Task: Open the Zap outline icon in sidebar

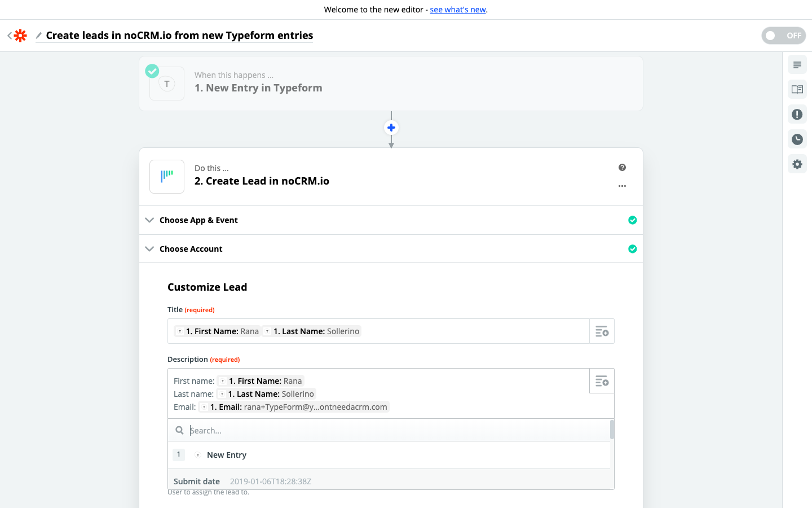Action: [797, 65]
